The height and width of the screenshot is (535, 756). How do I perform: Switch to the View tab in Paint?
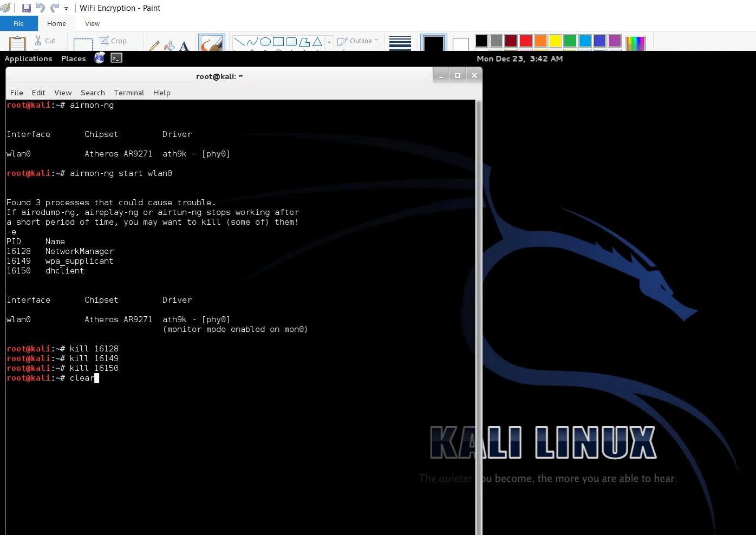(92, 23)
